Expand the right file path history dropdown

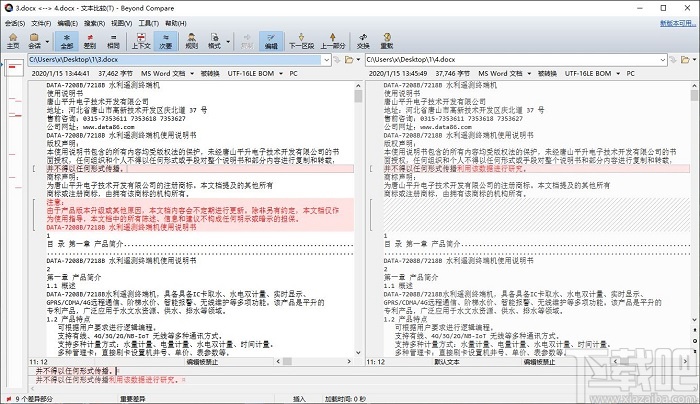[663, 59]
